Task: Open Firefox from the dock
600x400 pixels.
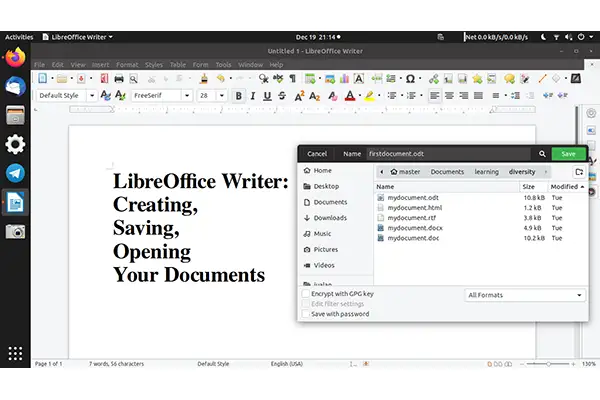Action: coord(15,57)
